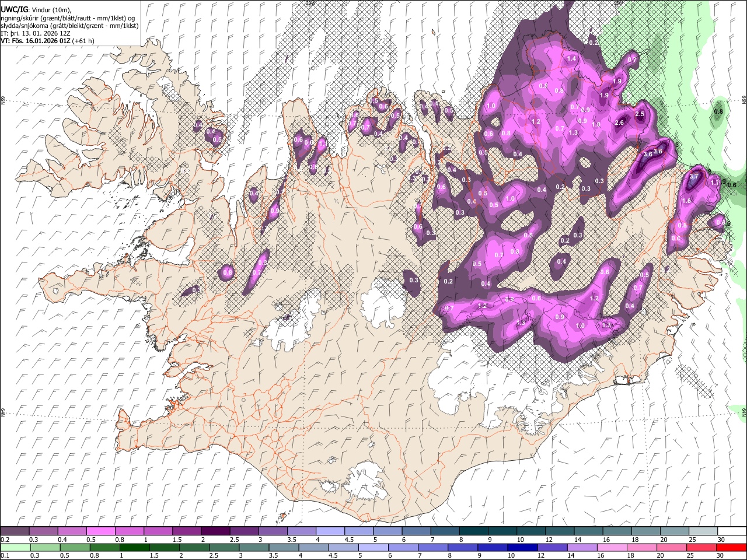The height and width of the screenshot is (560, 747).
Task: Select the light gray 25 swatch in upper legend
Action: click(x=703, y=531)
